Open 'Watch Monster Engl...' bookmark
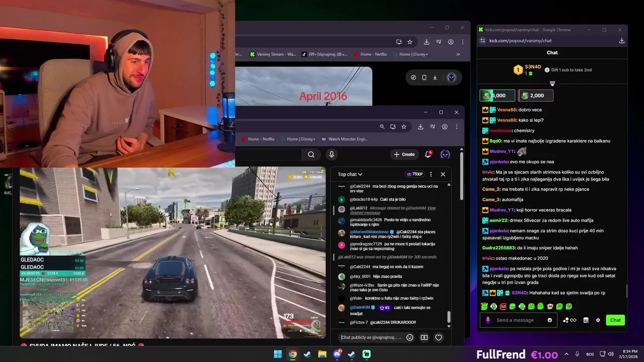Image resolution: width=644 pixels, height=362 pixels. [x=345, y=139]
